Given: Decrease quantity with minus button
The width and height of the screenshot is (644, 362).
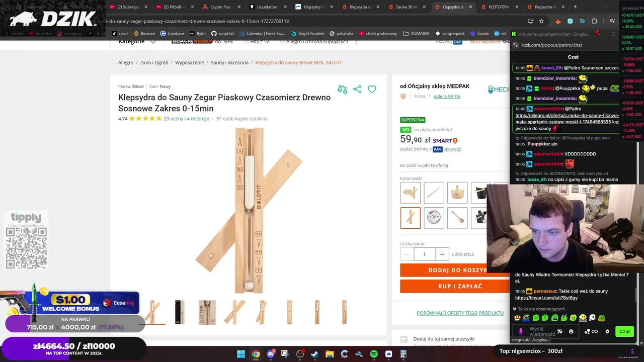Looking at the screenshot, I should pyautogui.click(x=407, y=254).
